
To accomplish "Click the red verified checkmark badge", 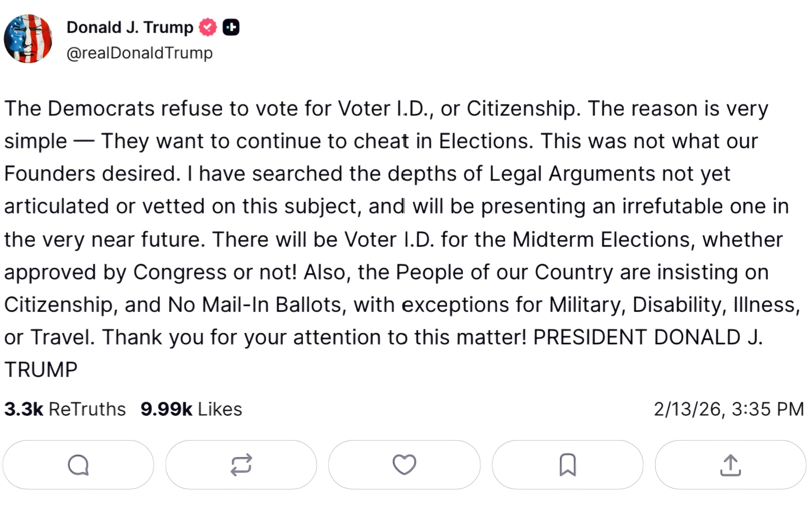I will coord(208,28).
